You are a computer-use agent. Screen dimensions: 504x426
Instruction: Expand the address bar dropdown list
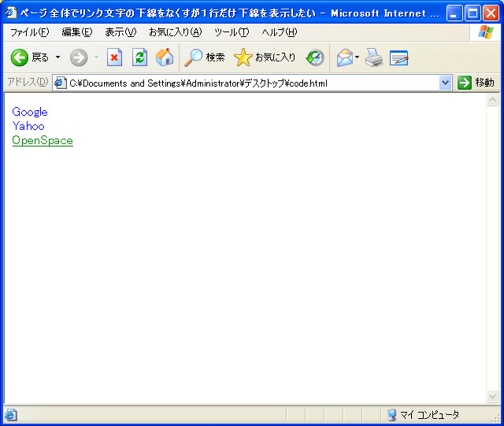(446, 83)
